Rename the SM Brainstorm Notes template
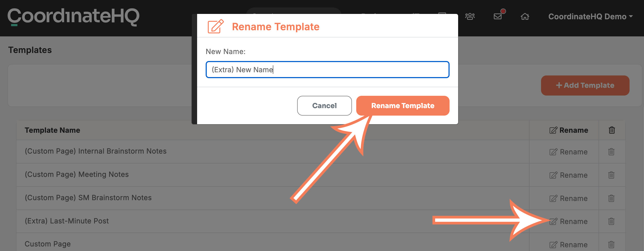This screenshot has width=644, height=251. click(x=569, y=198)
